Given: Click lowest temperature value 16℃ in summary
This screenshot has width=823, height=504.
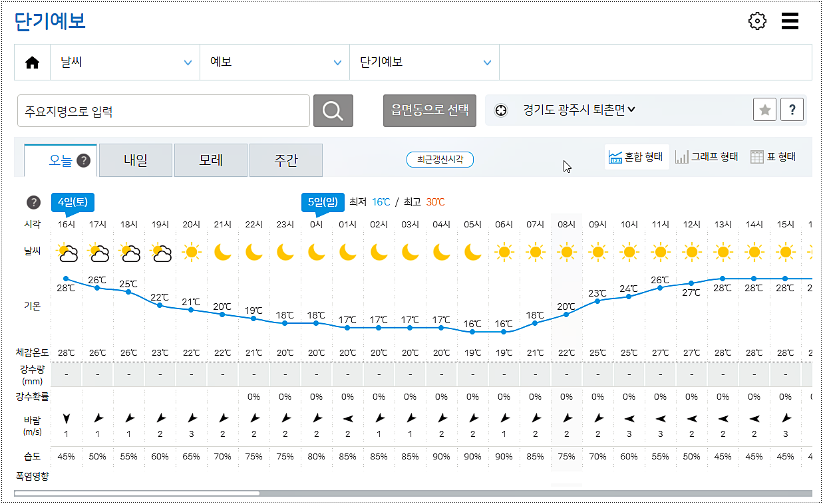Looking at the screenshot, I should click(x=381, y=201).
